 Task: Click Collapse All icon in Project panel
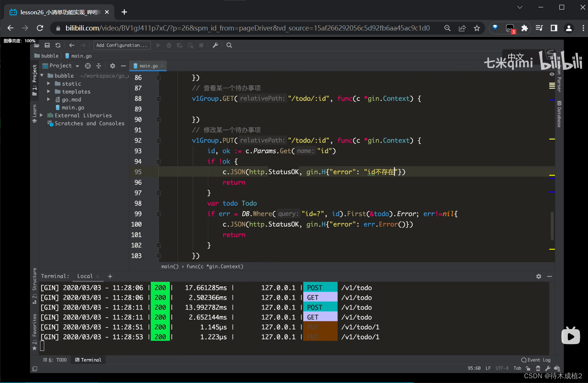[x=98, y=66]
